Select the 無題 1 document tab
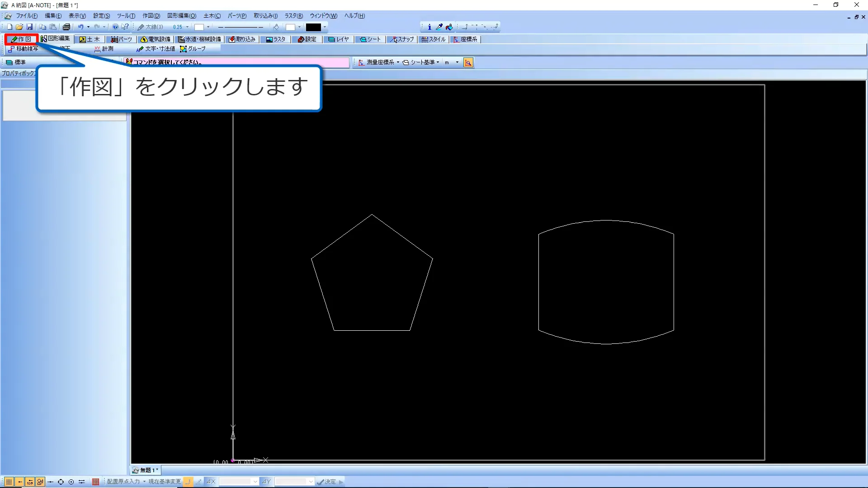This screenshot has width=868, height=488. pos(146,470)
